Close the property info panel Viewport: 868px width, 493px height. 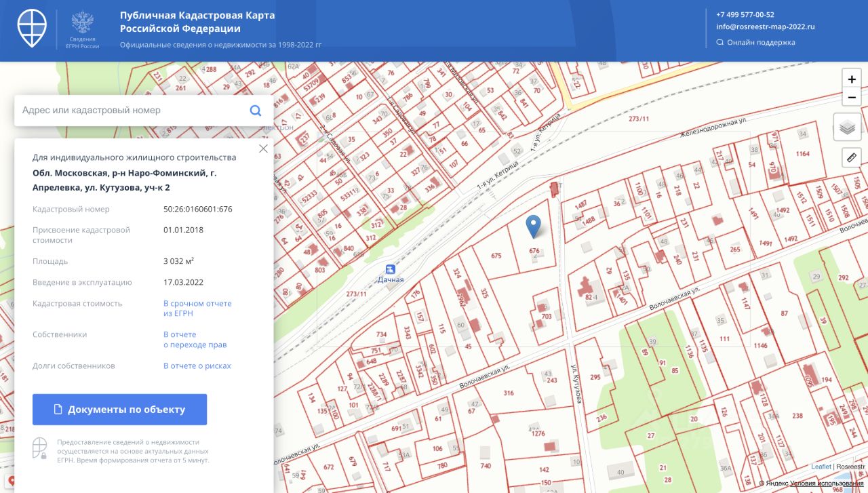point(263,149)
